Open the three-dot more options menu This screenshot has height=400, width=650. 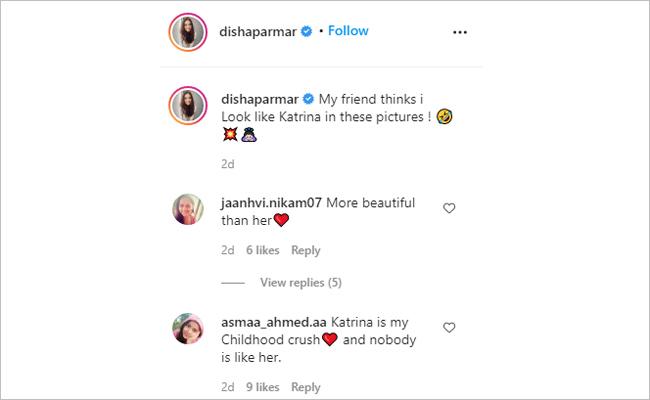[x=460, y=32]
